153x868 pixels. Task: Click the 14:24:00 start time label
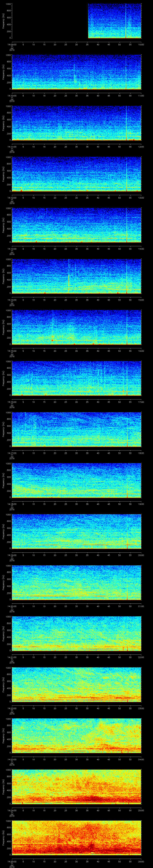pos(12,810)
